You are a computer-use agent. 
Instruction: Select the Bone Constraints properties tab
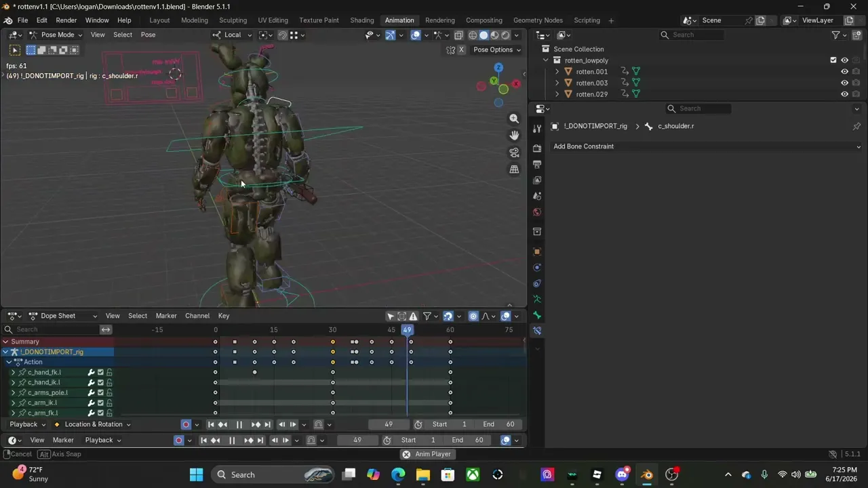click(537, 331)
